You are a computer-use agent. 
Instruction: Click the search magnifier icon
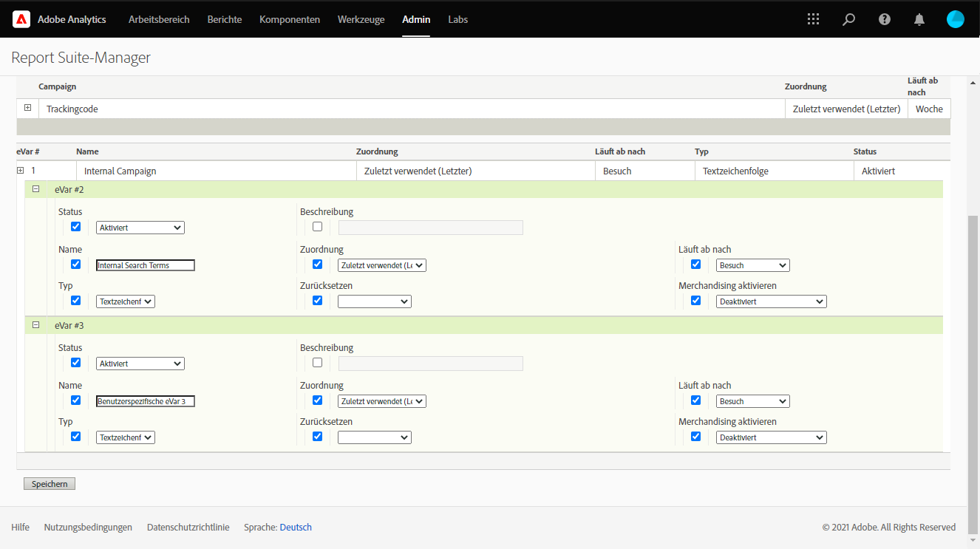point(848,19)
